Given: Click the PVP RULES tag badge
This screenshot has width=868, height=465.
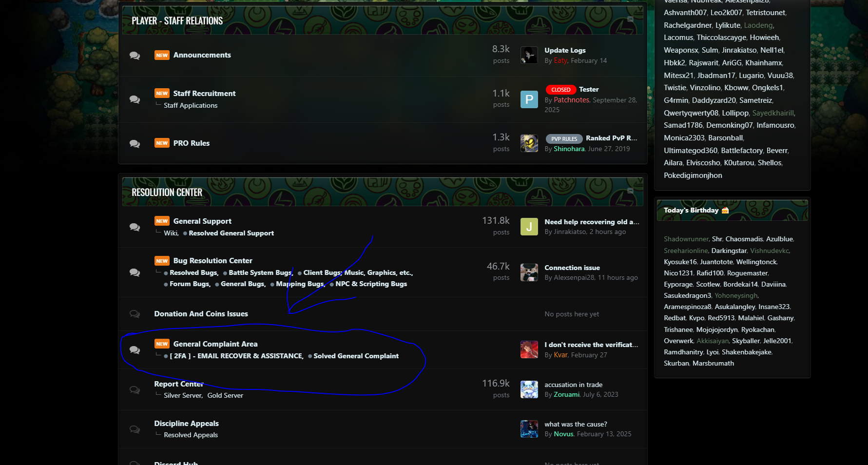Looking at the screenshot, I should 564,139.
